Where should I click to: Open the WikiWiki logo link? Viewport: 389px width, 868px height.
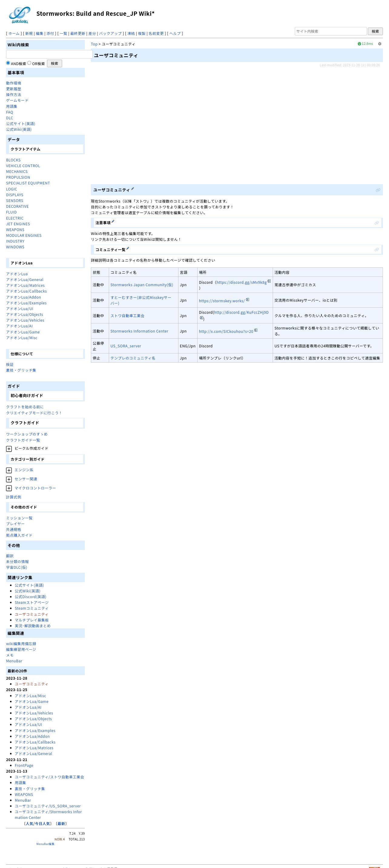(x=19, y=15)
